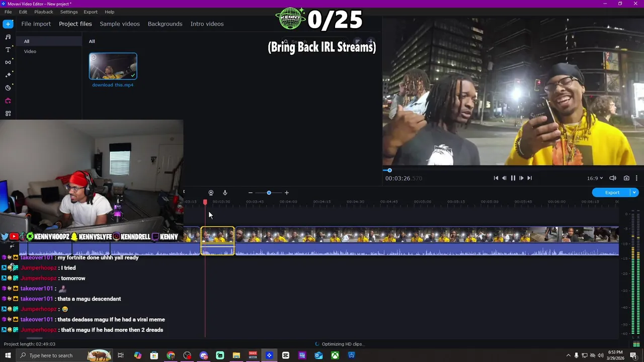This screenshot has width=644, height=362.
Task: Open CapCut icon on the taskbar
Action: click(286, 355)
